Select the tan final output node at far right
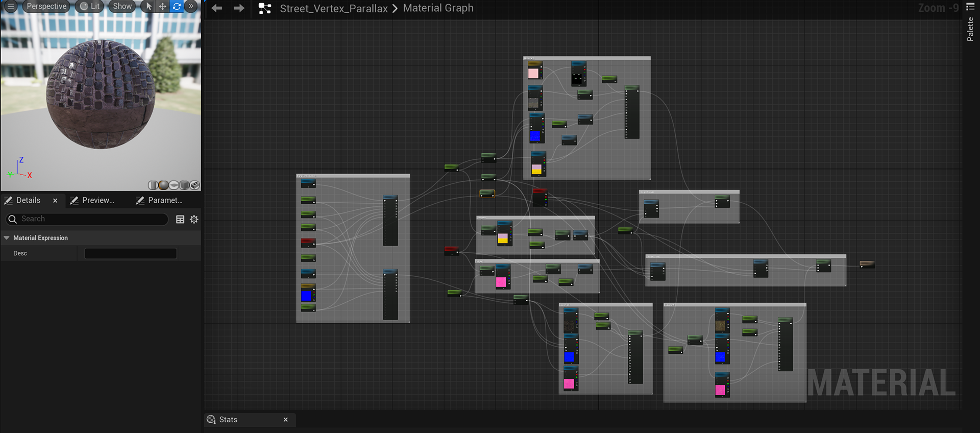Screen dimensions: 980x433 [867, 264]
